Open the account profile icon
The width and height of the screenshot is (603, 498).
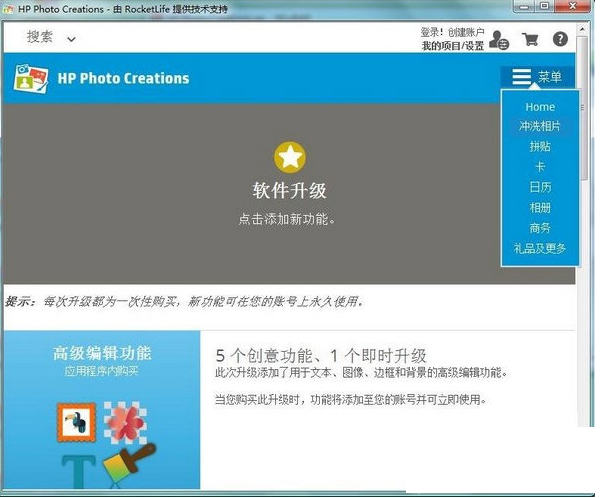[499, 40]
